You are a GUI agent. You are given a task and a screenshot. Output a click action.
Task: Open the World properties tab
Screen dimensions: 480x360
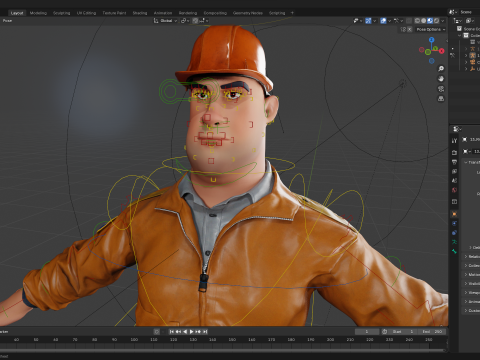pyautogui.click(x=454, y=190)
